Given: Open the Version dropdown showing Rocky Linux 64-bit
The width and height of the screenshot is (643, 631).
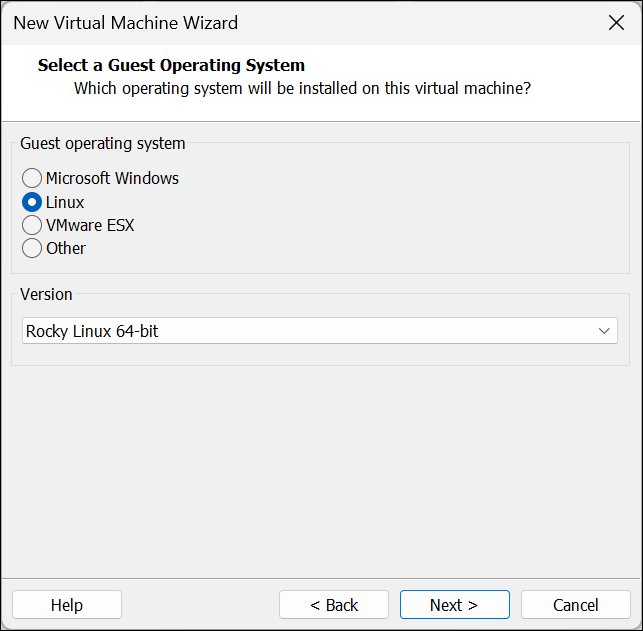Looking at the screenshot, I should (319, 330).
